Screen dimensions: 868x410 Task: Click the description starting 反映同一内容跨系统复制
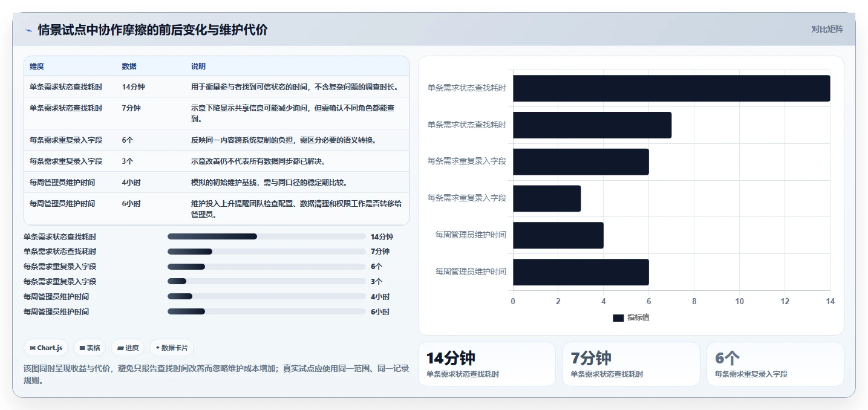tap(284, 140)
